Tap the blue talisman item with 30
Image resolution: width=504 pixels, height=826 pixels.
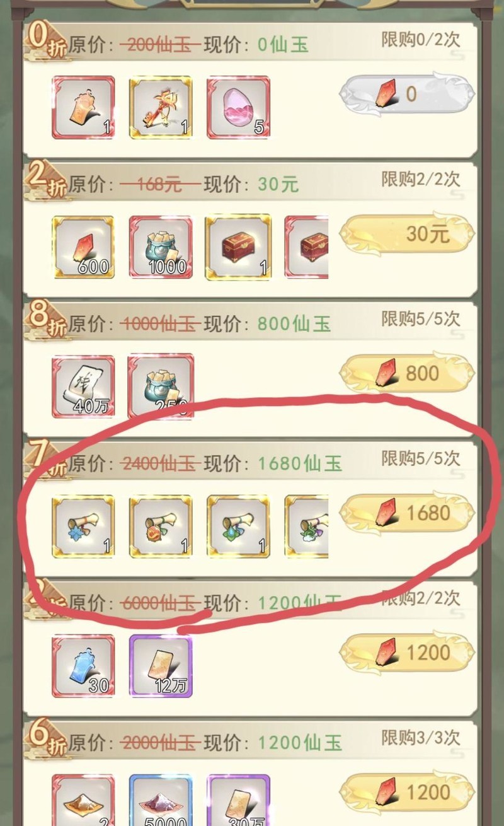83,666
